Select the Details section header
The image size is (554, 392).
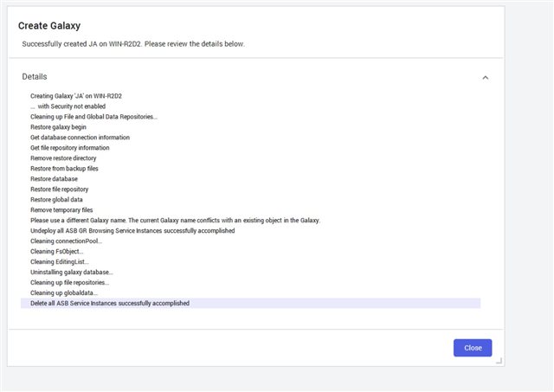point(35,77)
